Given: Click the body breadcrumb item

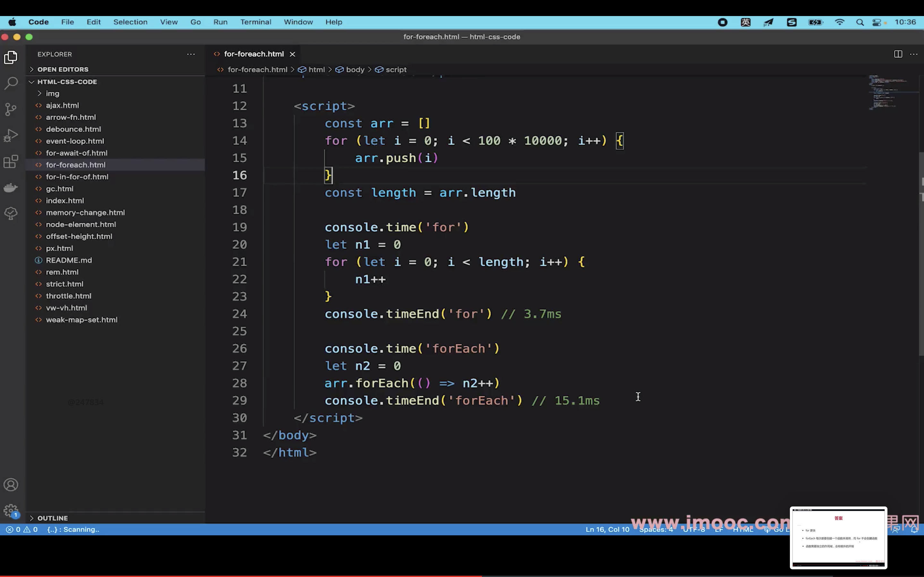Looking at the screenshot, I should coord(355,70).
